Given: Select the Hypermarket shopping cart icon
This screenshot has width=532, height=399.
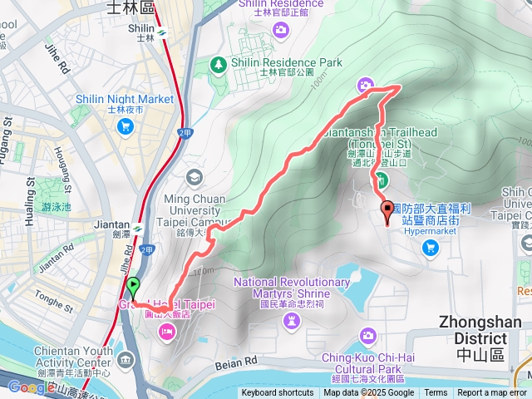Looking at the screenshot, I should click(431, 249).
